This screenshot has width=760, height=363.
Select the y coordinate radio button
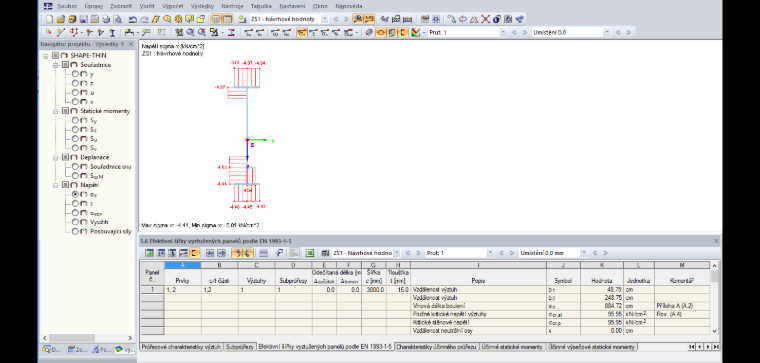75,74
